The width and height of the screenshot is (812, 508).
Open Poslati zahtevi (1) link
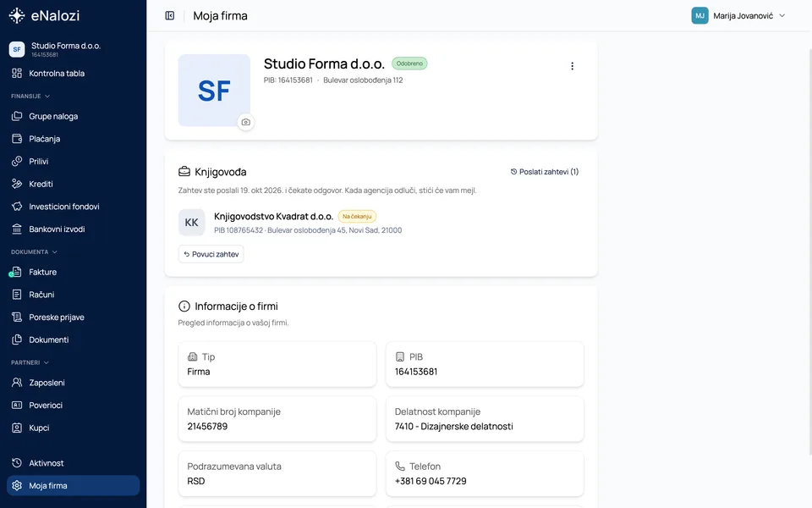point(544,172)
